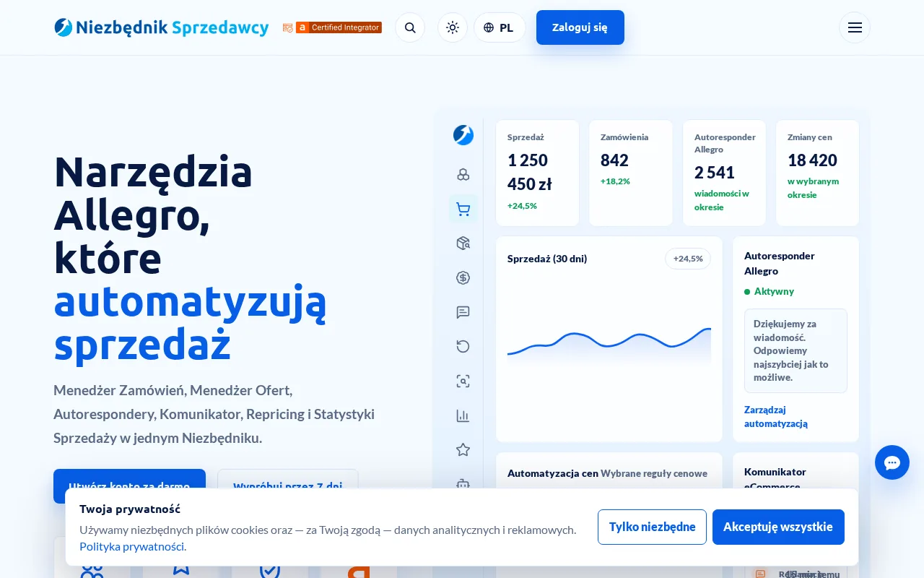
Task: Click the Autoresponder Allegro 2 541 card
Action: click(724, 173)
